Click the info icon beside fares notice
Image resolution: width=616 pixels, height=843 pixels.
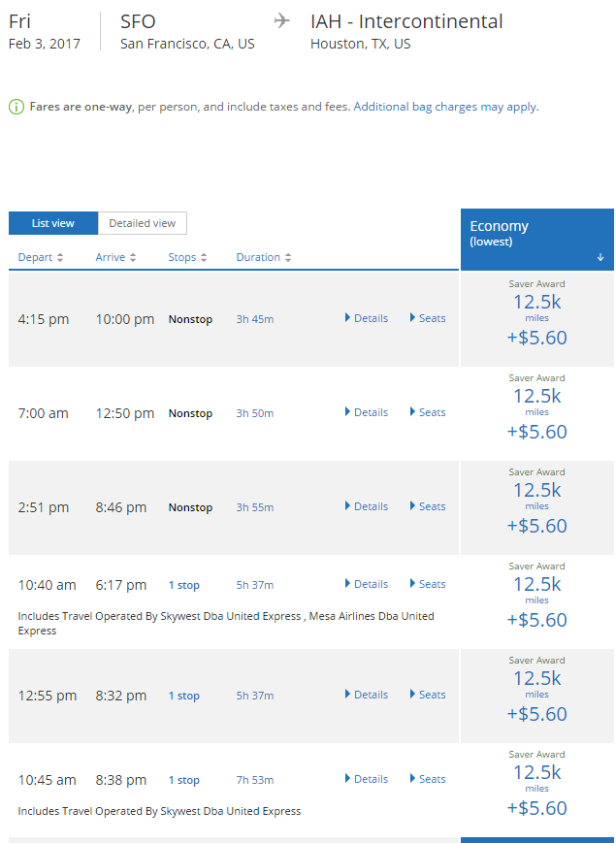coord(16,107)
